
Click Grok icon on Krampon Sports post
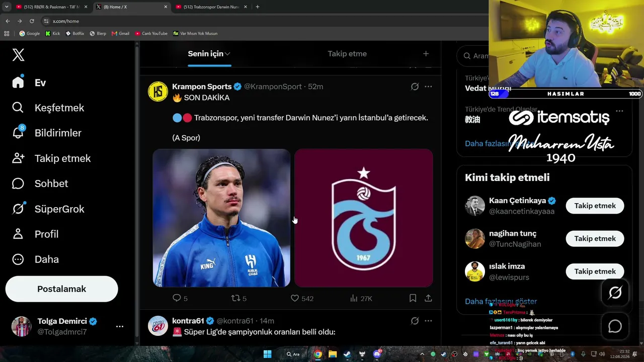click(415, 86)
